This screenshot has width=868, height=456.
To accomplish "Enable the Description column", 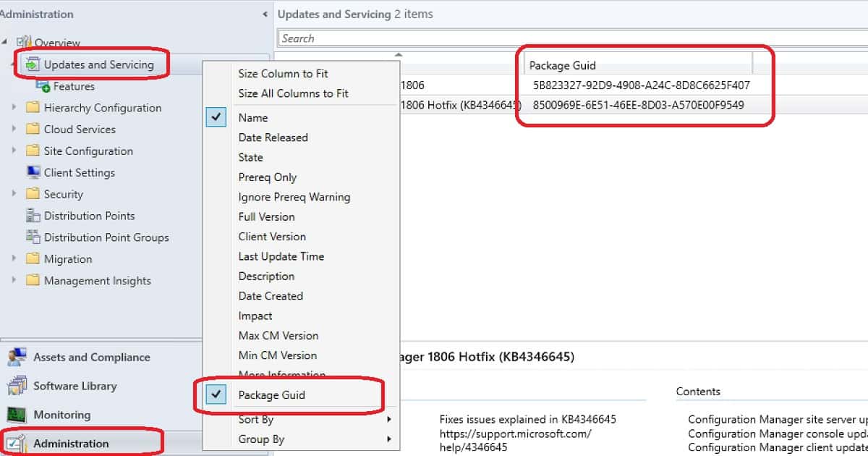I will tap(266, 276).
